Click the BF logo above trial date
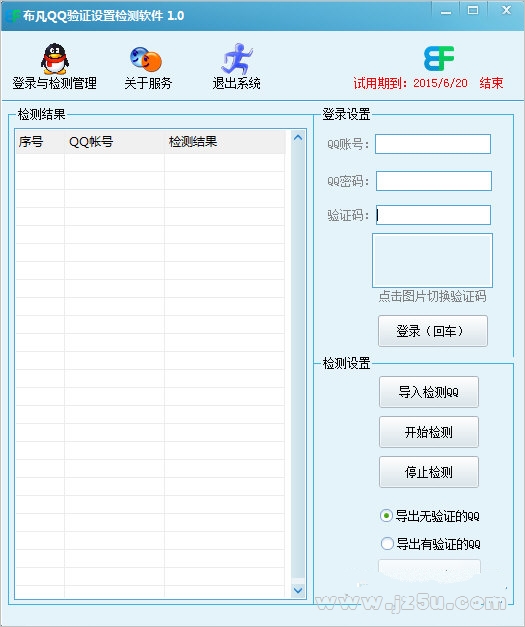 pyautogui.click(x=439, y=58)
